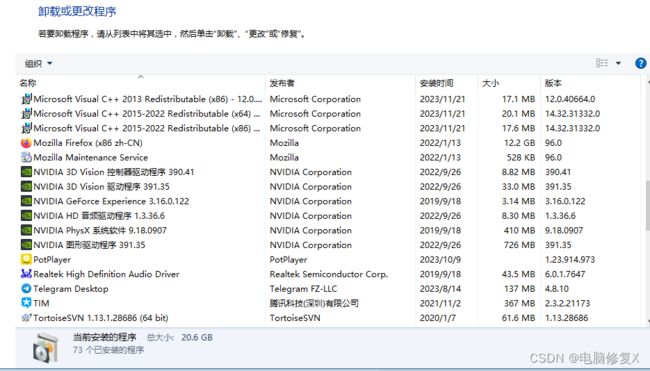Image resolution: width=650 pixels, height=371 pixels.
Task: Click the 卸载或更改程序 heading
Action: 77,11
